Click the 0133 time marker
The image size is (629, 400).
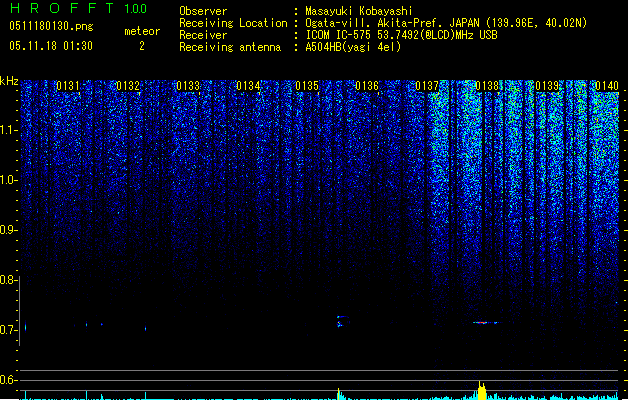[x=188, y=86]
